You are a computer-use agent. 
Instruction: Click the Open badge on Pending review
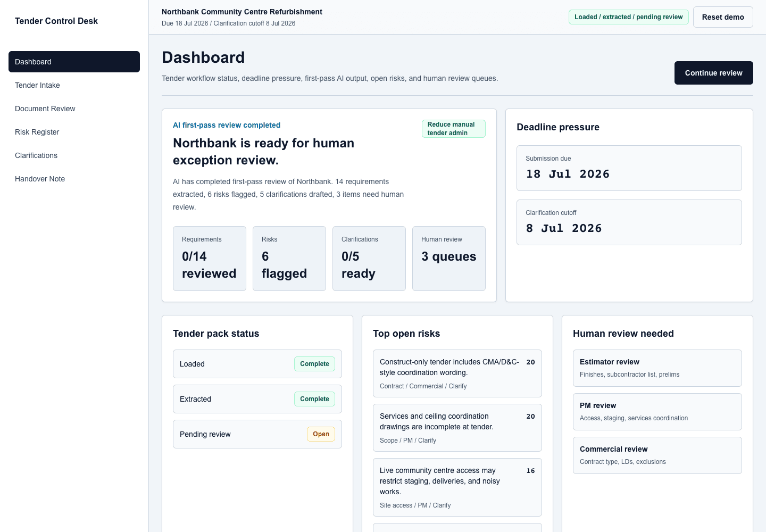321,434
